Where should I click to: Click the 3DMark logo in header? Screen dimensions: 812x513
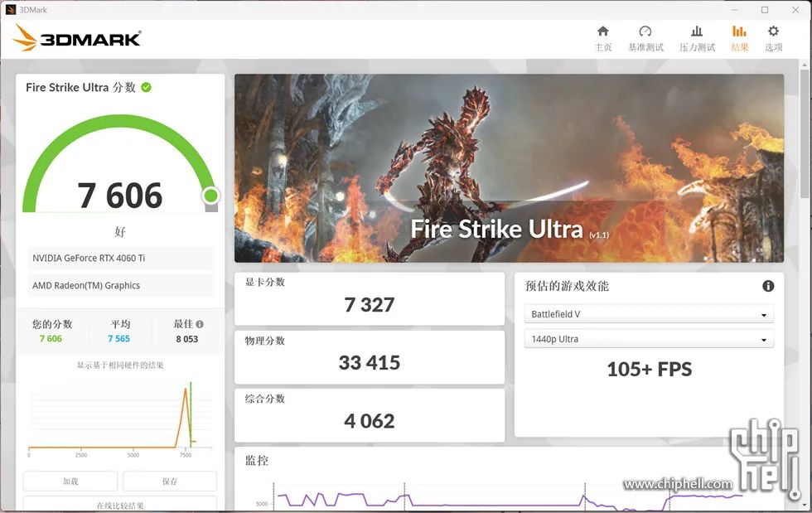(76, 38)
